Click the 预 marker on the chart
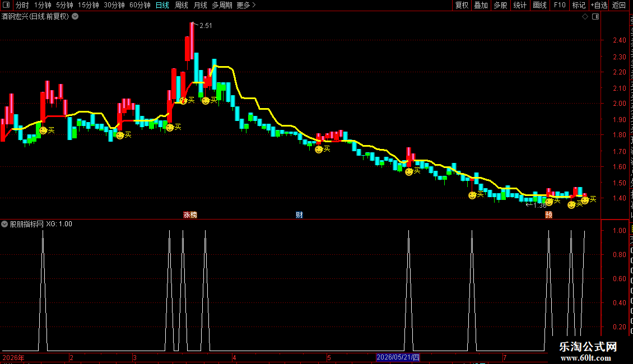 [548, 214]
